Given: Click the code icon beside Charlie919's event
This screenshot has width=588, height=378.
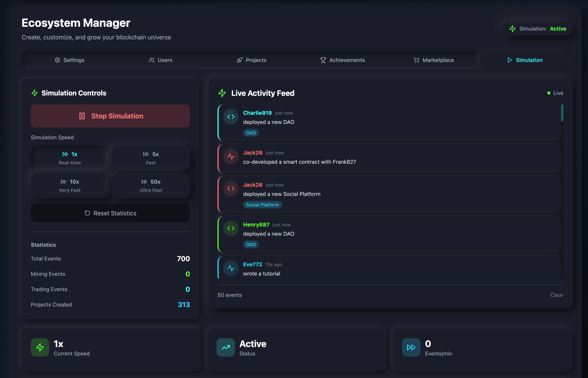Looking at the screenshot, I should (x=231, y=117).
